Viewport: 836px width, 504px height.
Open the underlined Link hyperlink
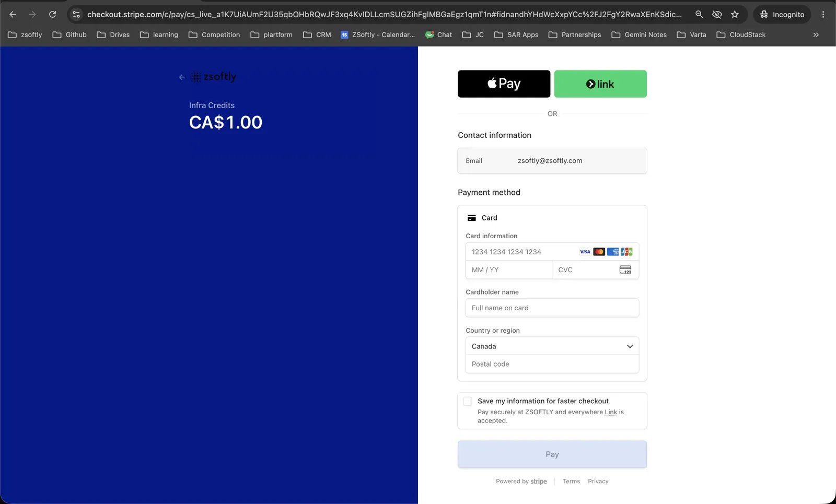(611, 412)
